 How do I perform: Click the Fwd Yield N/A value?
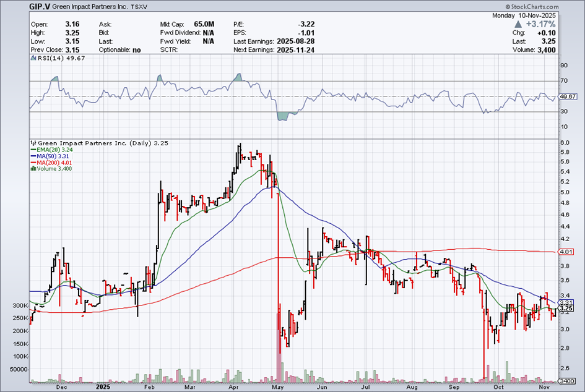pos(209,41)
